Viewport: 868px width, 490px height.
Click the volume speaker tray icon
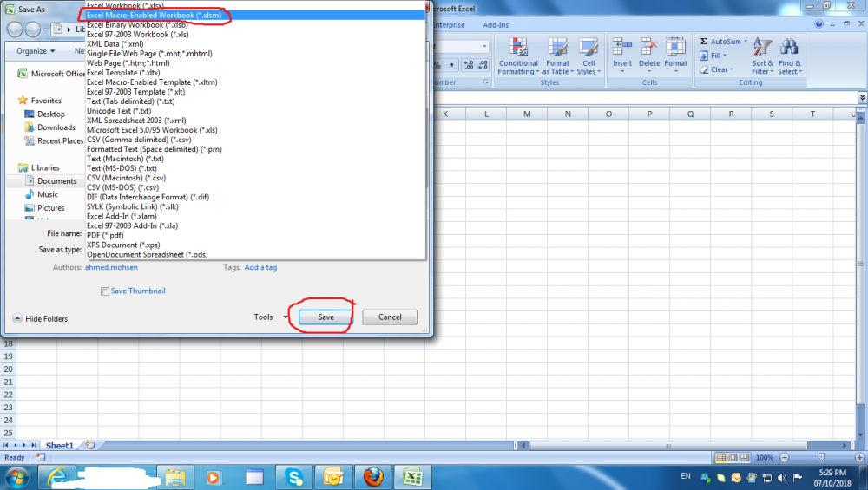(x=782, y=477)
